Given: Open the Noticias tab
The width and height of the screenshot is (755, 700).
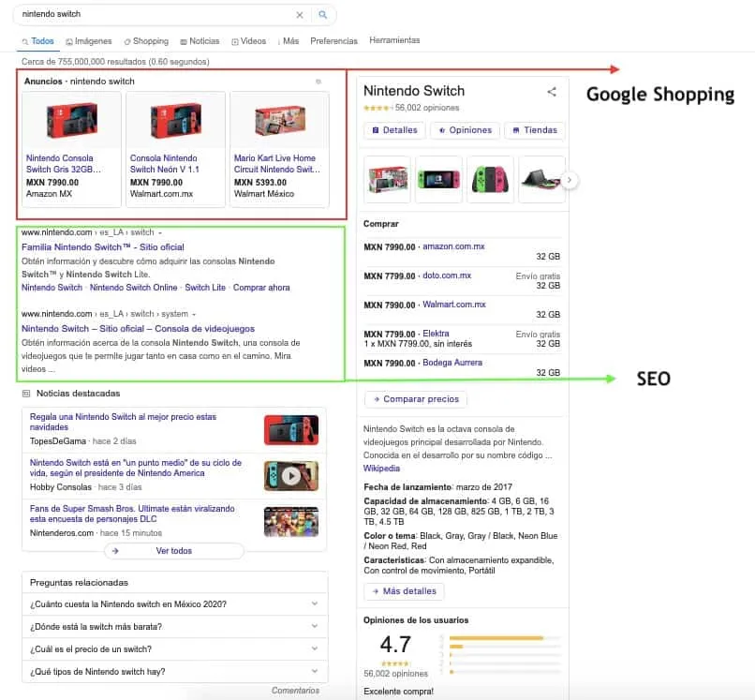Looking at the screenshot, I should pos(200,41).
